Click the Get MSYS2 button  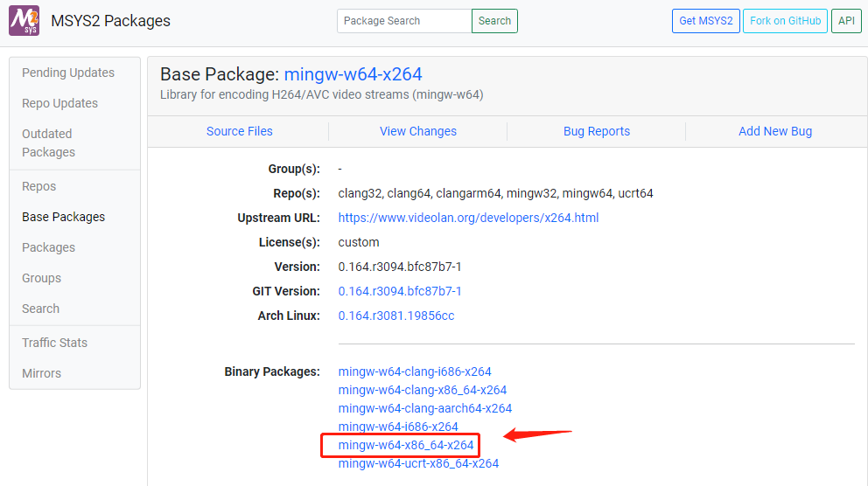(x=705, y=21)
